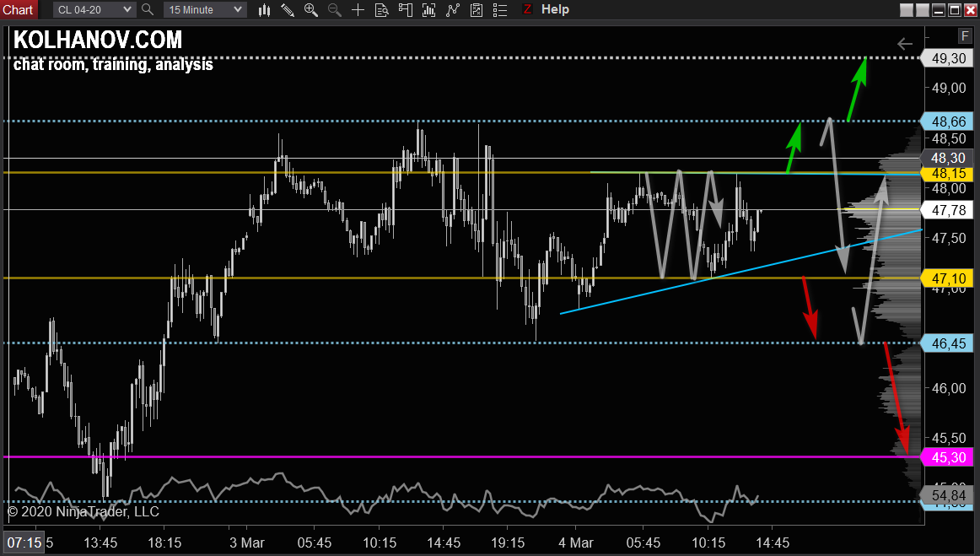Open the chart properties list icon

coord(501,9)
